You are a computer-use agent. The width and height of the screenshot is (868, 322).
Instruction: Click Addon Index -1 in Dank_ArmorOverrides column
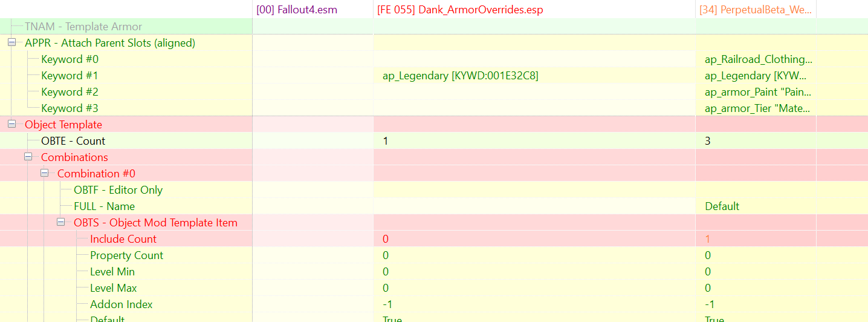click(387, 304)
